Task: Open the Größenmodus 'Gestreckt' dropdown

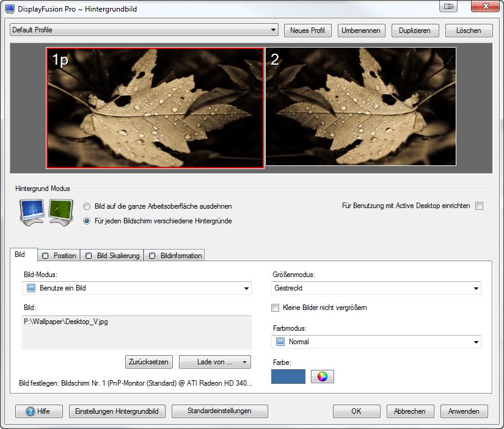Action: click(376, 288)
